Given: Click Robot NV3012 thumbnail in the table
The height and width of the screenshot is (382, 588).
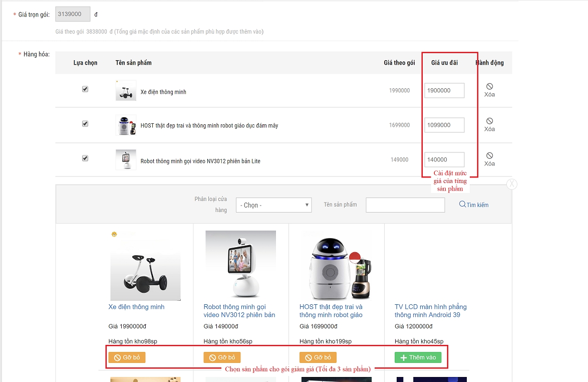Looking at the screenshot, I should click(x=126, y=160).
